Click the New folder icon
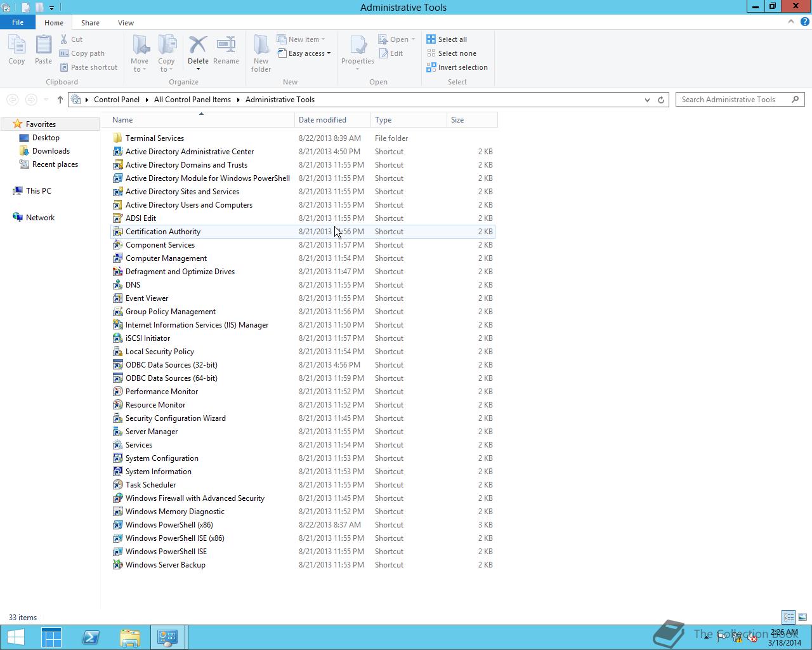This screenshot has width=812, height=650. coord(261,46)
